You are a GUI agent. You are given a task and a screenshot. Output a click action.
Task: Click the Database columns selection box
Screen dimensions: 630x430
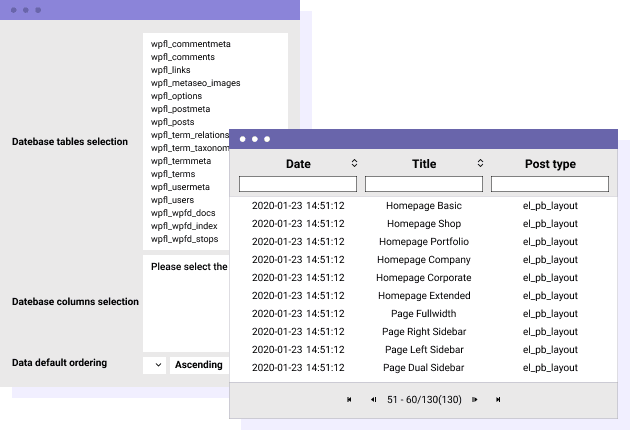[186, 302]
